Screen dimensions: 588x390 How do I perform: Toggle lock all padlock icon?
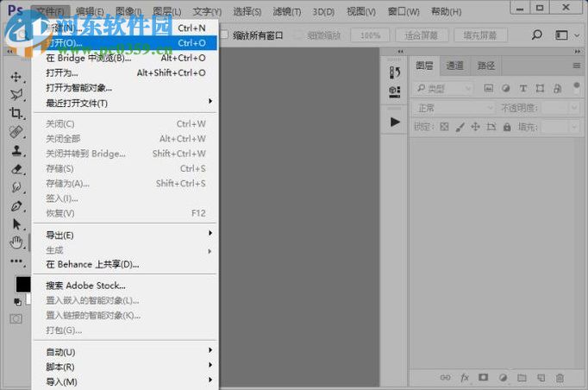507,127
